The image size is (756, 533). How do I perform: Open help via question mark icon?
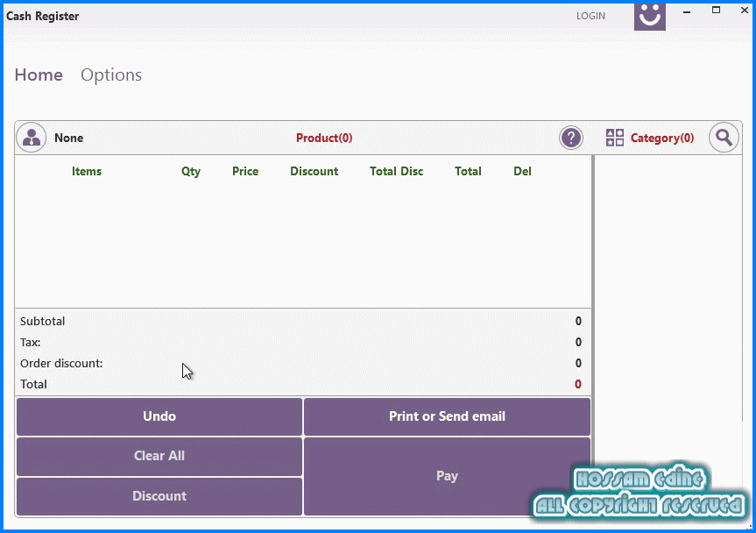pos(571,138)
